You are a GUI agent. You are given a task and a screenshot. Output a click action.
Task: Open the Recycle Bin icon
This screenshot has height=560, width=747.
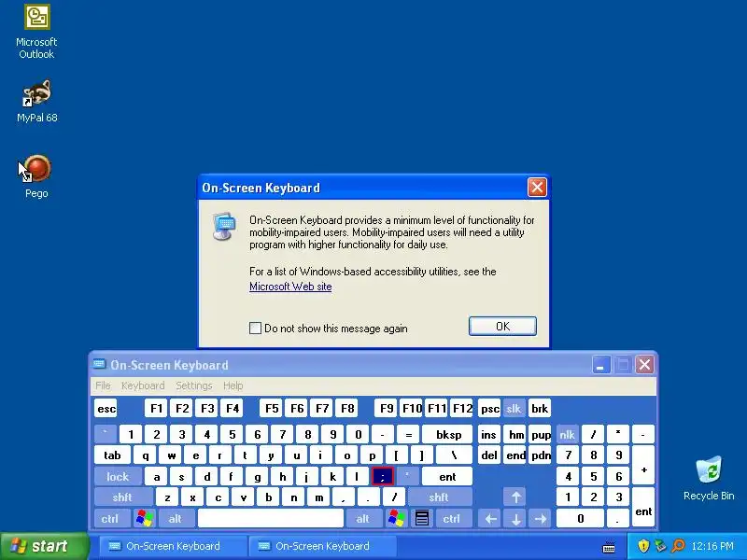coord(709,479)
